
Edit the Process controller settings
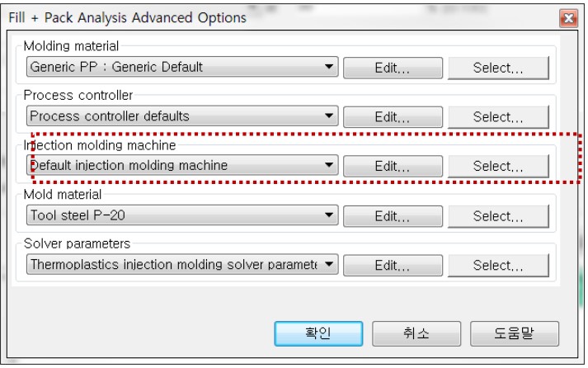point(393,117)
